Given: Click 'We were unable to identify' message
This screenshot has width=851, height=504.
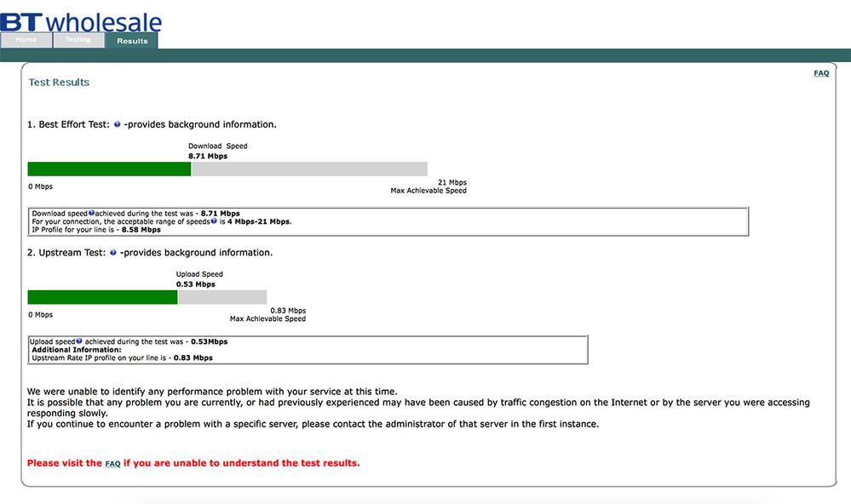Looking at the screenshot, I should [212, 392].
